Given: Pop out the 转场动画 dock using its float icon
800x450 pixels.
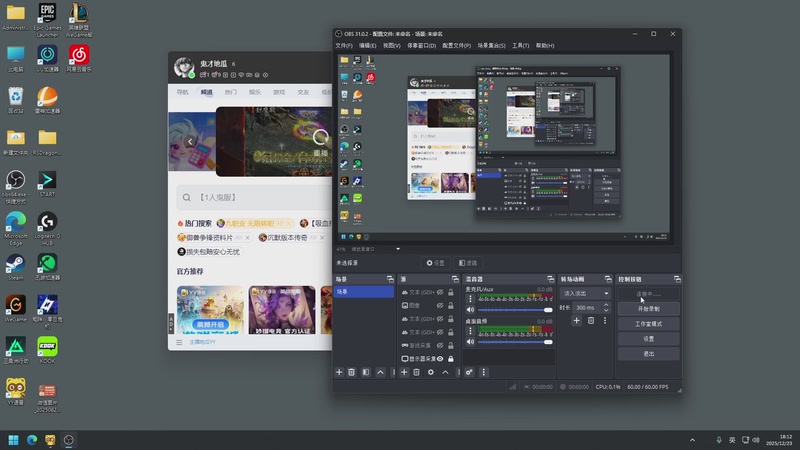Looking at the screenshot, I should tap(608, 279).
